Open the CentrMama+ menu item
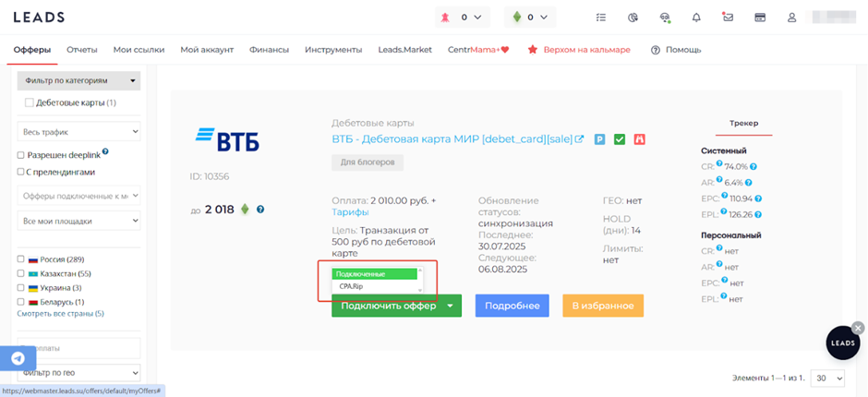 click(478, 50)
